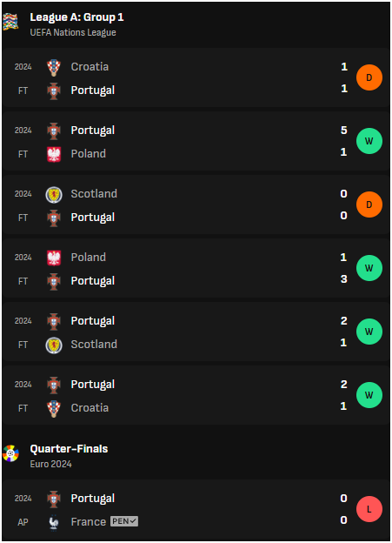Click the France rooster crest icon
Image resolution: width=392 pixels, height=543 pixels.
pyautogui.click(x=54, y=522)
